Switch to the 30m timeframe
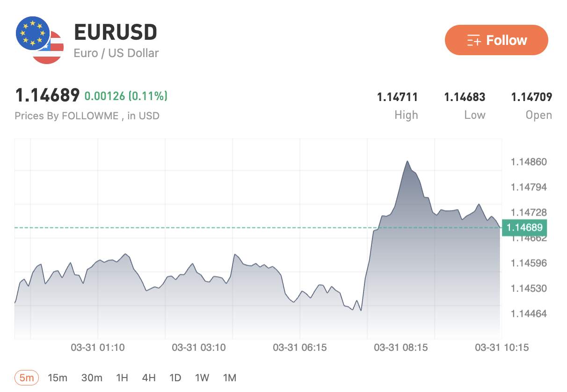This screenshot has height=392, width=567. click(92, 378)
